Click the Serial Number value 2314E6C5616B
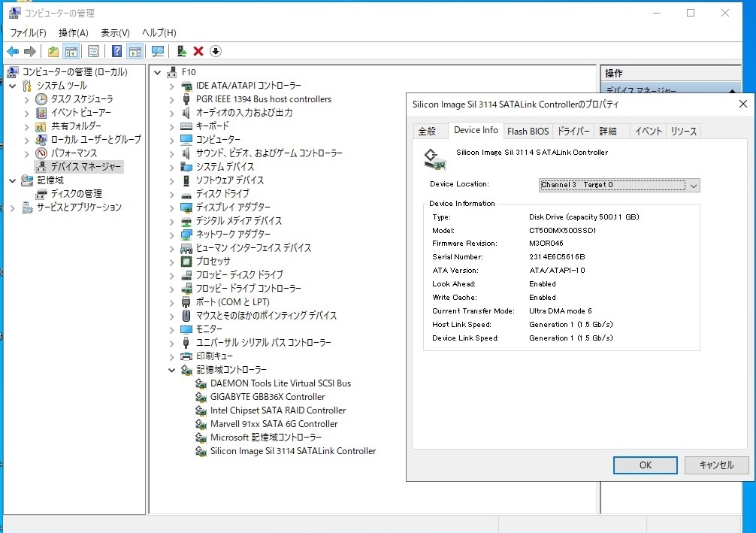The height and width of the screenshot is (533, 756). click(x=557, y=257)
